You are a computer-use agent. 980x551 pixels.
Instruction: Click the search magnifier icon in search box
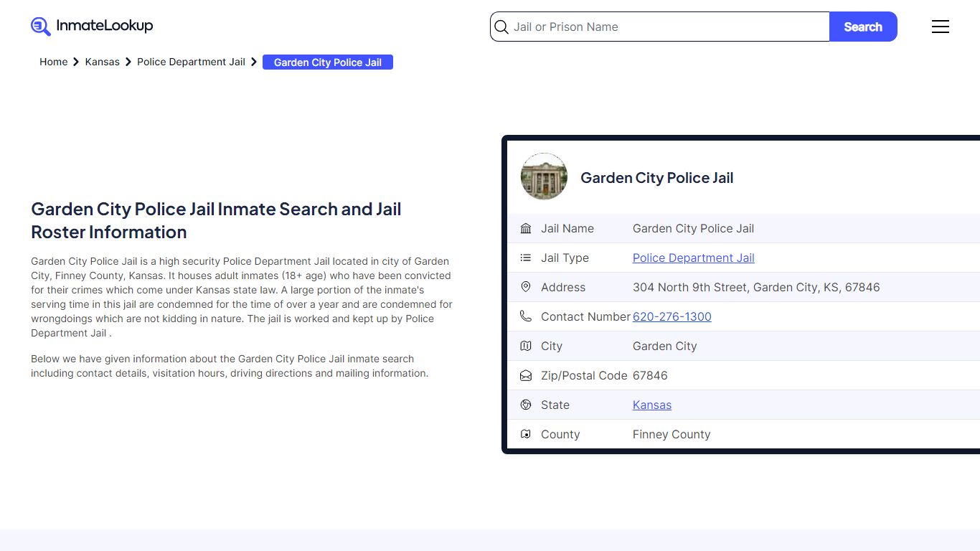coord(501,27)
